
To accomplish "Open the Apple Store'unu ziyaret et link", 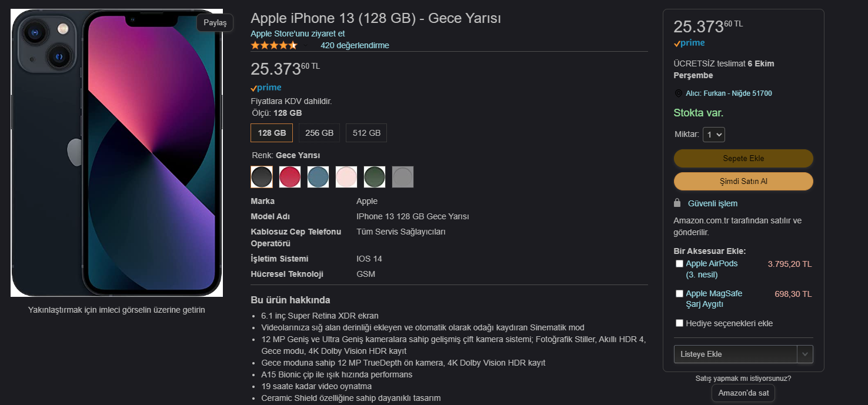I will [298, 34].
